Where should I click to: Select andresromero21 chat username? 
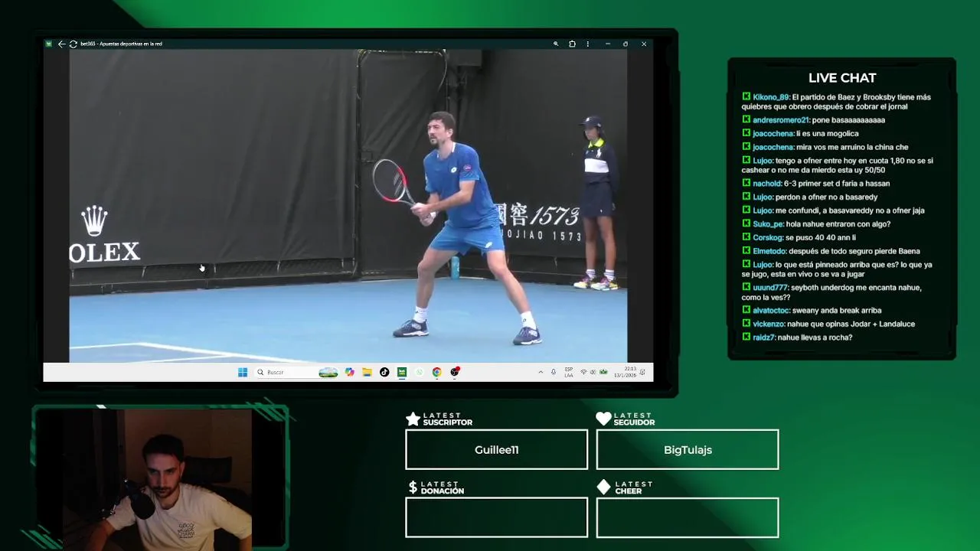coord(780,120)
